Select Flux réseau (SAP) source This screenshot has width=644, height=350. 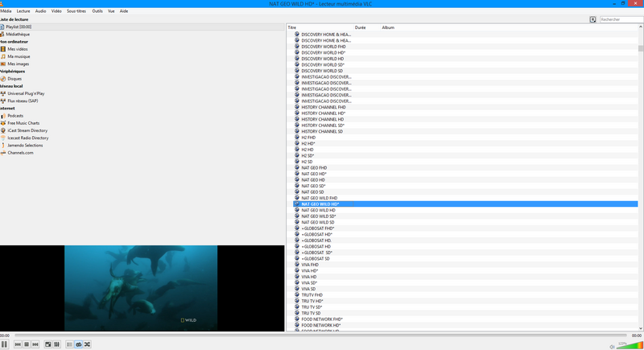pyautogui.click(x=23, y=101)
